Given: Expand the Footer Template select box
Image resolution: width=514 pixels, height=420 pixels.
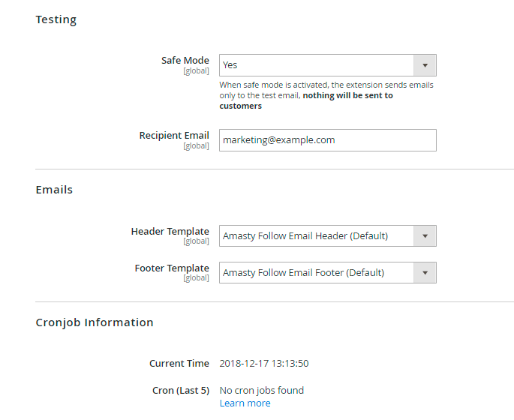Looking at the screenshot, I should 317,273.
